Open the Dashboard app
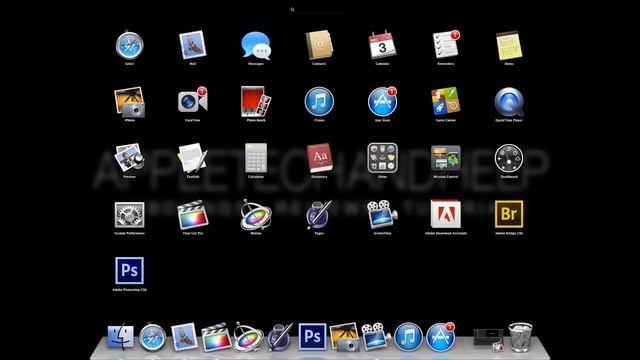The image size is (640, 360). click(x=509, y=158)
